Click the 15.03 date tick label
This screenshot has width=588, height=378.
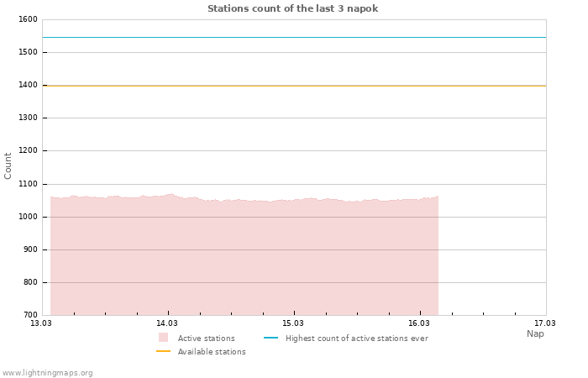tap(293, 323)
